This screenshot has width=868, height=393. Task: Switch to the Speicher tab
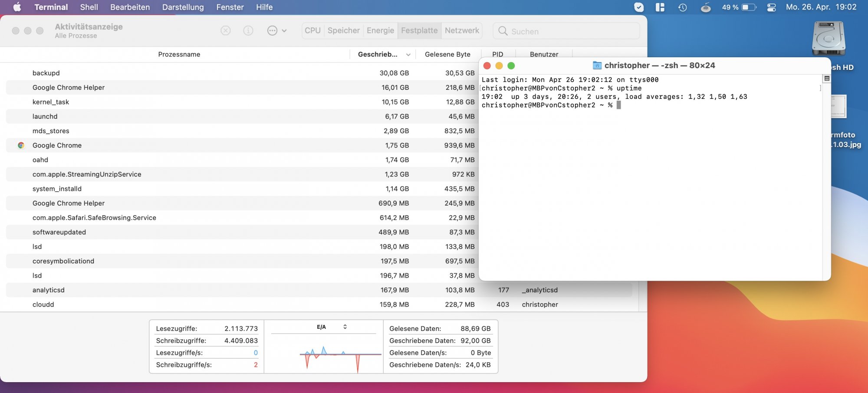click(x=344, y=30)
